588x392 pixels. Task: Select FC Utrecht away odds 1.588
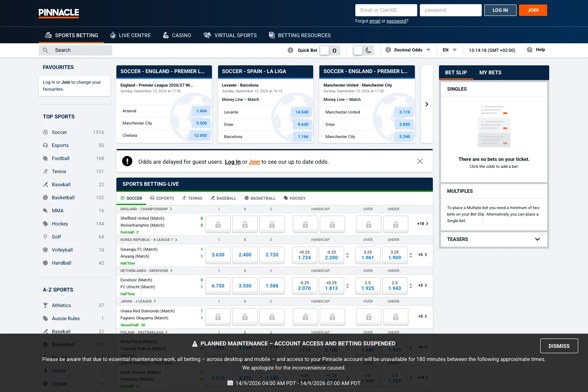(x=272, y=286)
